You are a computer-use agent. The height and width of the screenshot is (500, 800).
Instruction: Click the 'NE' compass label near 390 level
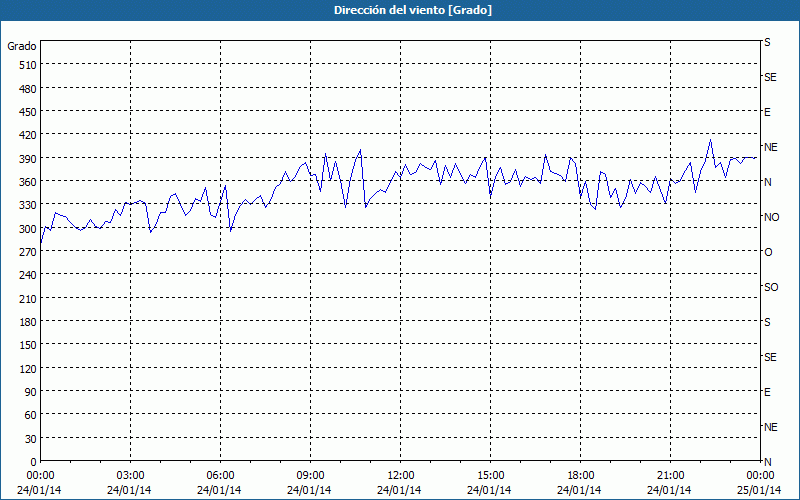(x=770, y=147)
